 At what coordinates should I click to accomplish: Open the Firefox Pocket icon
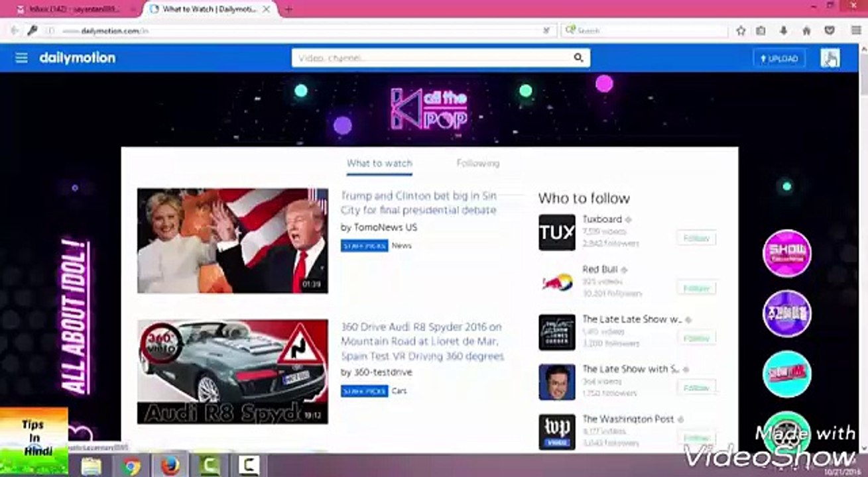click(x=829, y=30)
